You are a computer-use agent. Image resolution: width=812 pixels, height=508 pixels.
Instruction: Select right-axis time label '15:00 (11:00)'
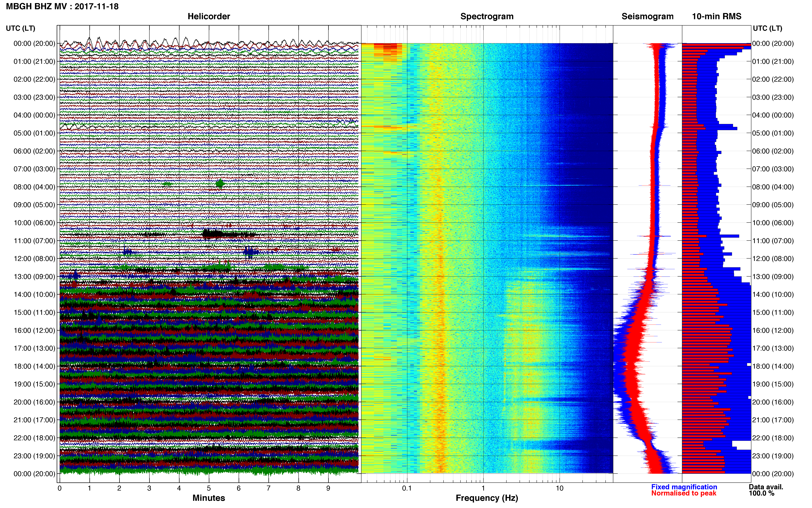pyautogui.click(x=773, y=312)
